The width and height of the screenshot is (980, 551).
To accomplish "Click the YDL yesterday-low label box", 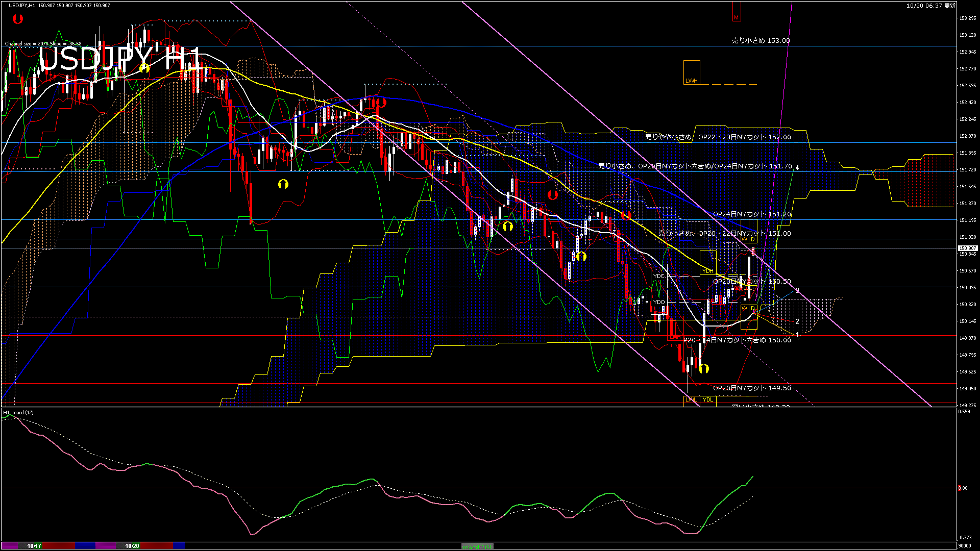I will click(x=707, y=400).
